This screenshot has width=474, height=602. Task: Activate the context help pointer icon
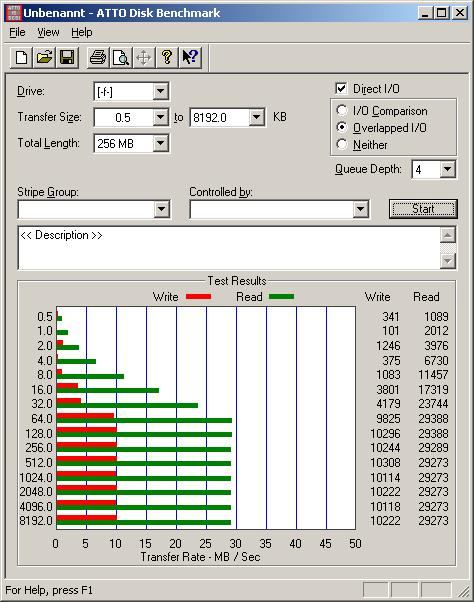[x=190, y=58]
